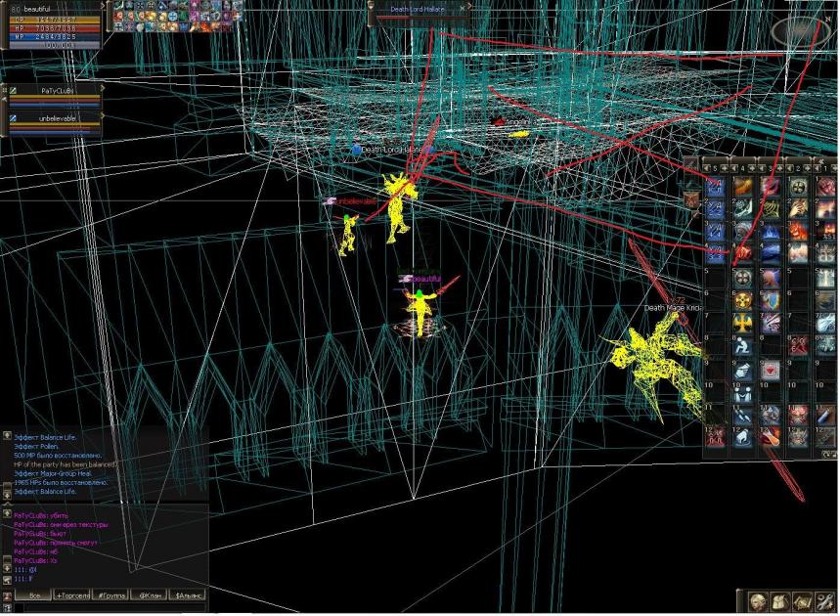840x616 pixels.
Task: Select the @Клан chat tab
Action: [x=150, y=594]
